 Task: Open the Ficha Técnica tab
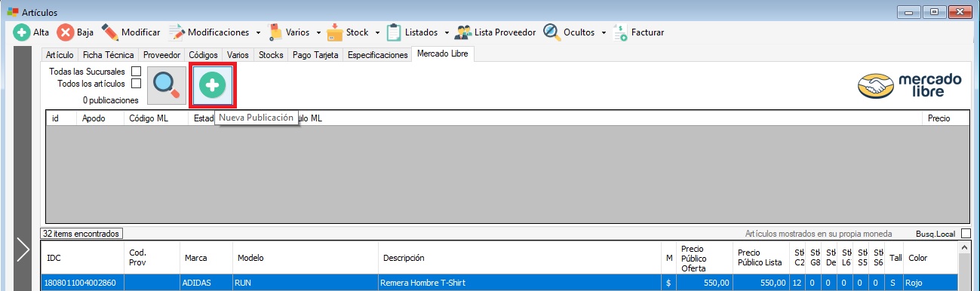click(x=108, y=55)
